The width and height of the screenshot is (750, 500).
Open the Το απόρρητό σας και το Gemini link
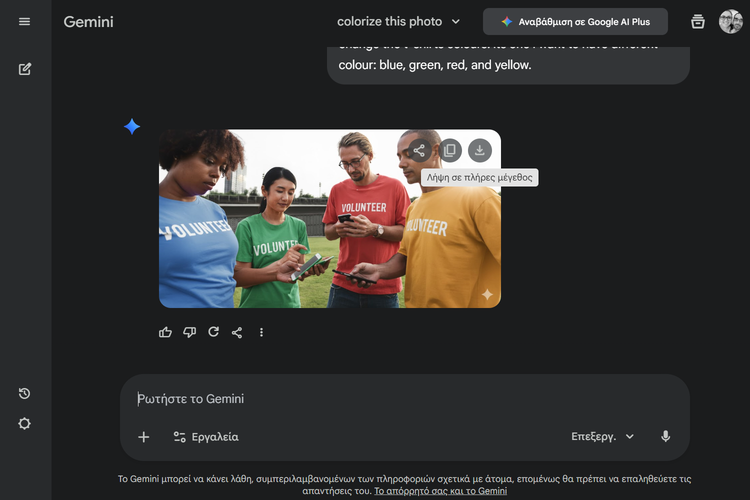point(440,491)
